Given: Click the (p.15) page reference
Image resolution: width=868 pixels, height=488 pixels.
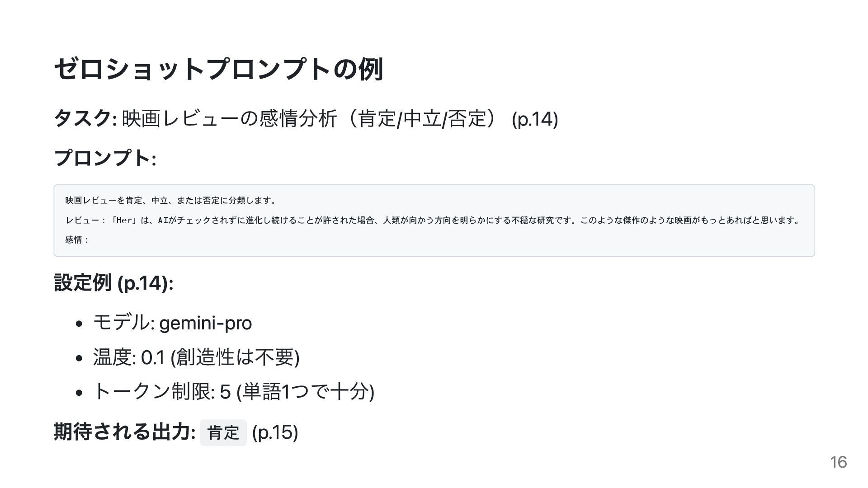Looking at the screenshot, I should point(275,432).
